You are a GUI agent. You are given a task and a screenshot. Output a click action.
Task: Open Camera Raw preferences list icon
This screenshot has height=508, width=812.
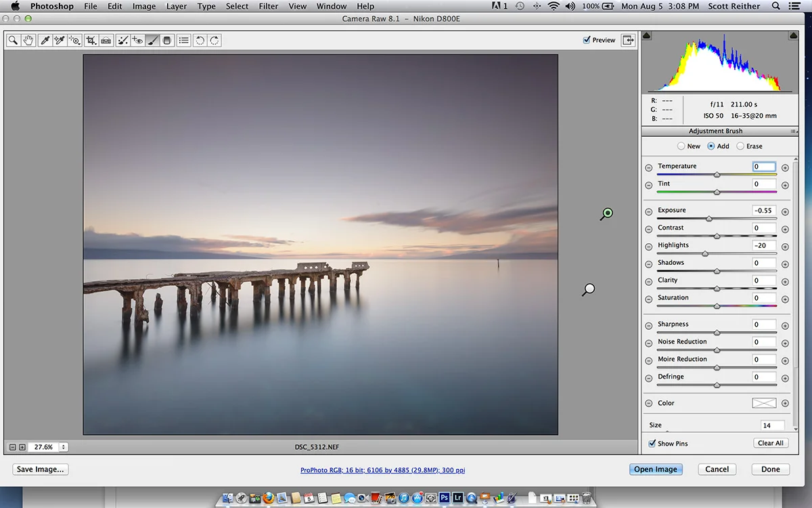click(x=183, y=41)
